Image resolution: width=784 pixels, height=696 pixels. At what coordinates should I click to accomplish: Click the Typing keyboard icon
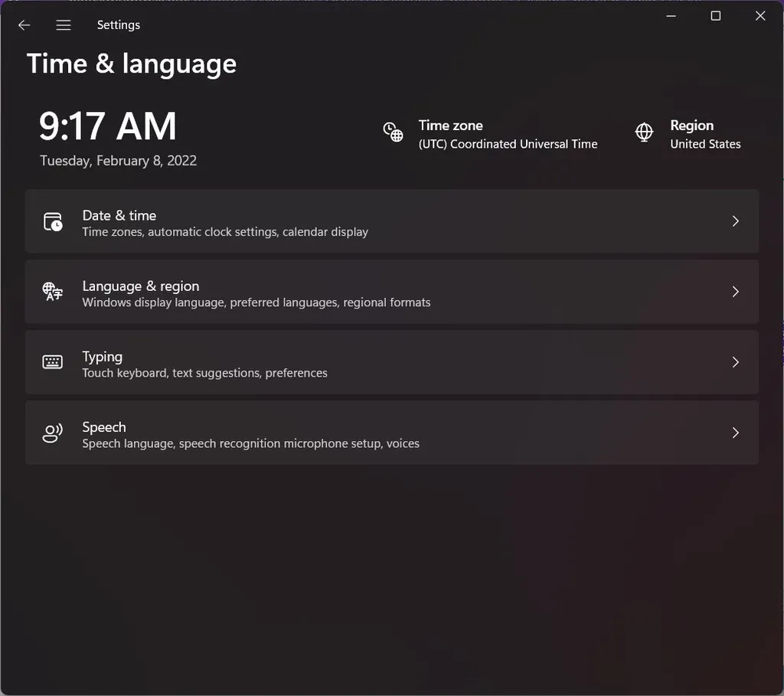coord(53,362)
